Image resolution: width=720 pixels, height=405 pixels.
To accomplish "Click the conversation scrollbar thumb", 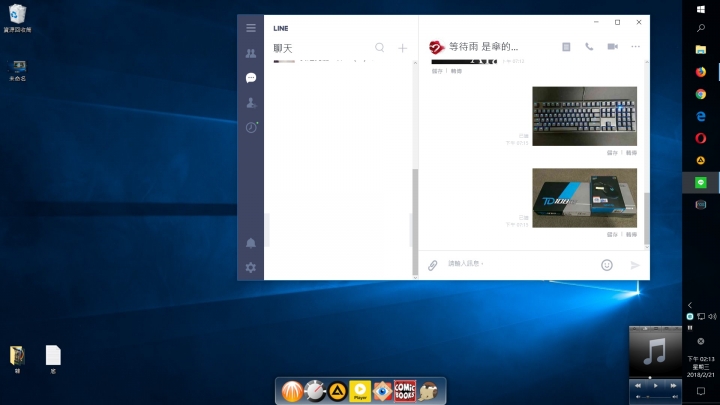I will pos(647,218).
